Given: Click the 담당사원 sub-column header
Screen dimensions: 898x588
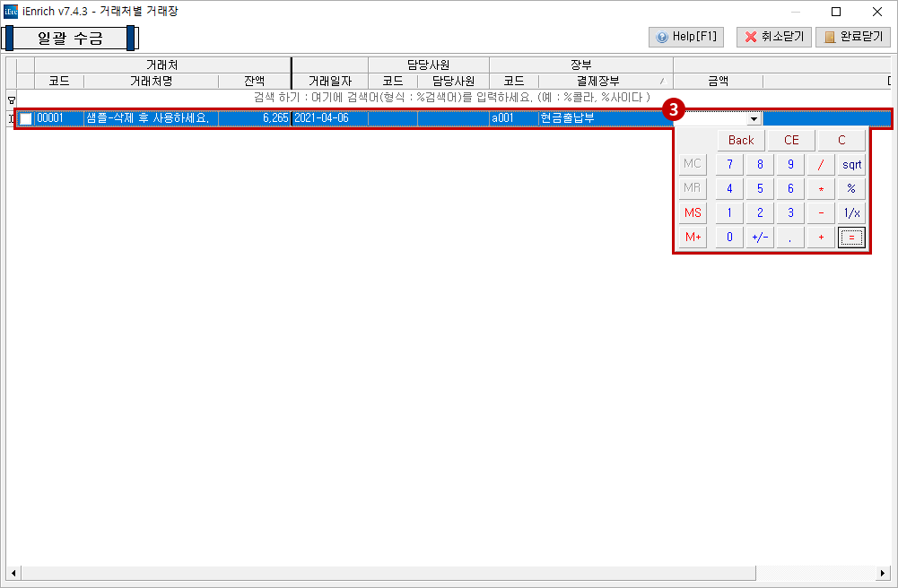Looking at the screenshot, I should pyautogui.click(x=453, y=82).
